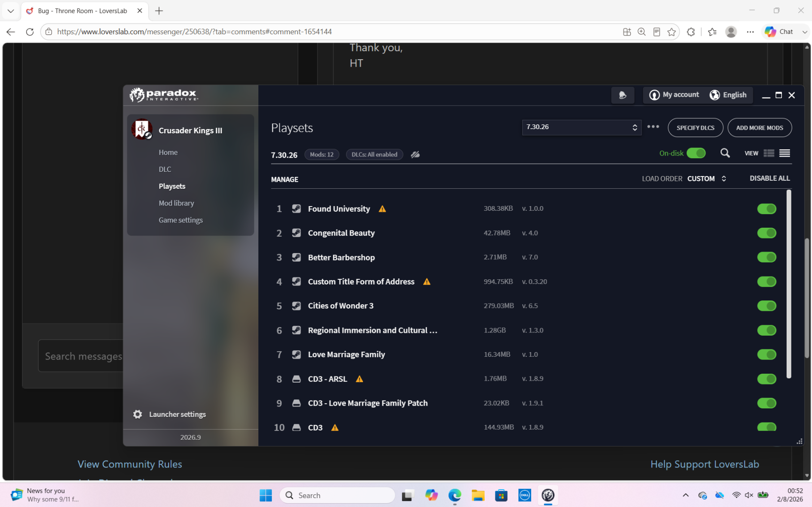The width and height of the screenshot is (812, 507).
Task: Open Microsoft Store from the taskbar
Action: click(x=502, y=495)
